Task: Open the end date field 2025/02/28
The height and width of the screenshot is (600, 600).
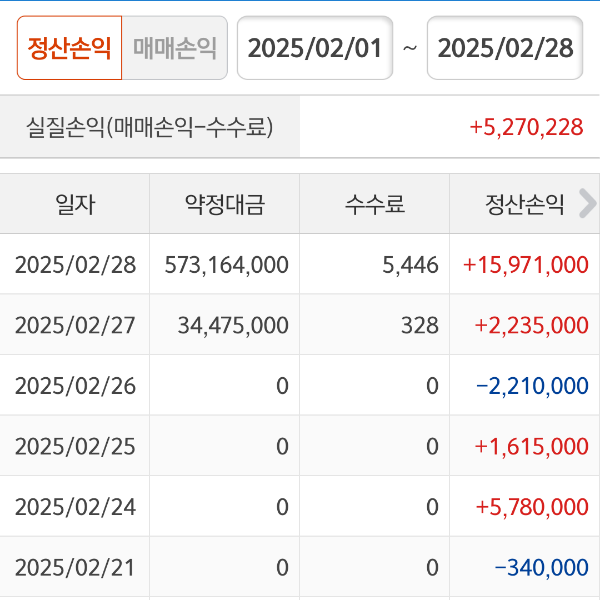Action: click(505, 48)
